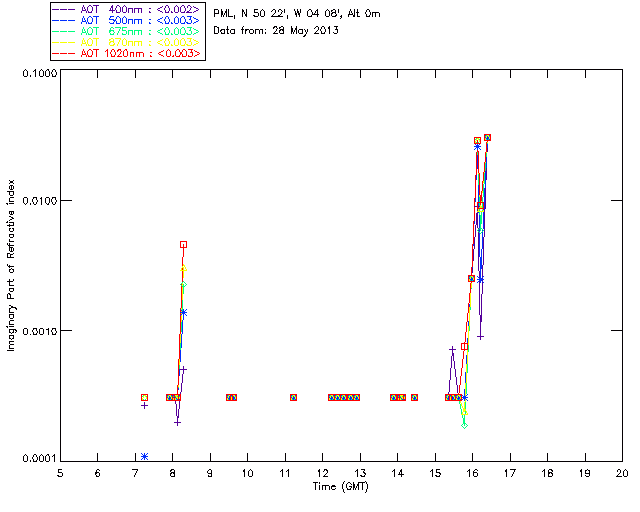The width and height of the screenshot is (640, 512).
Task: Click the AOT 500nm legend entry
Action: (127, 20)
